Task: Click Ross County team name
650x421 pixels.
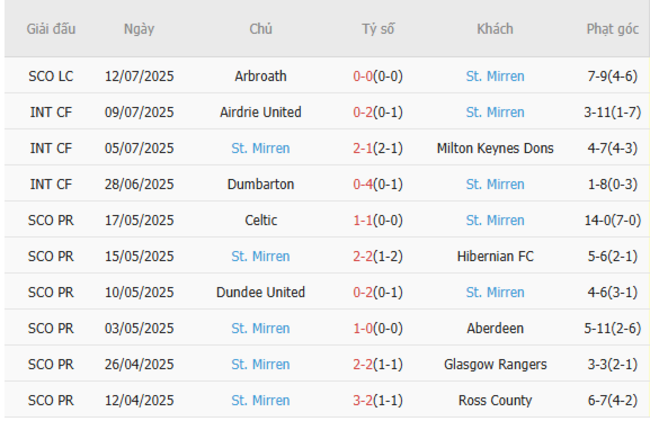Action: 495,400
